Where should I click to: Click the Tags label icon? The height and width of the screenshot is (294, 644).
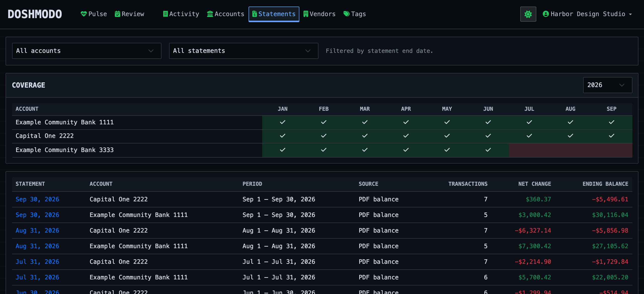[347, 14]
